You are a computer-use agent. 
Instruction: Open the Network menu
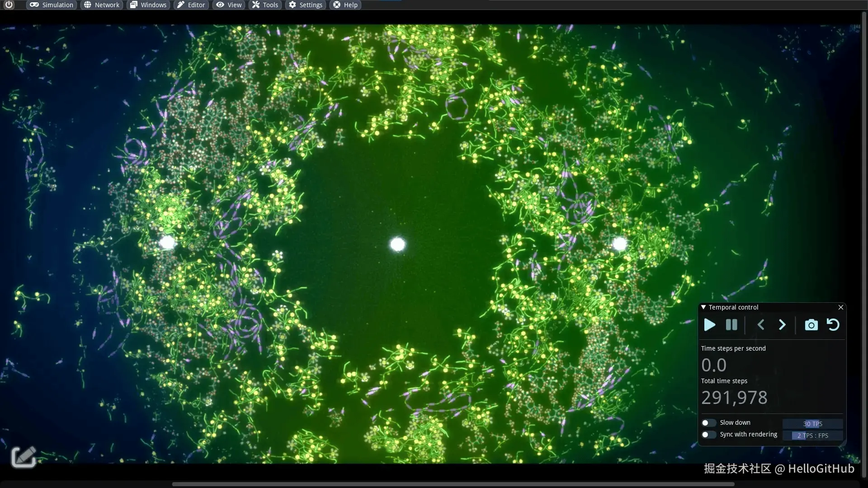click(x=102, y=5)
